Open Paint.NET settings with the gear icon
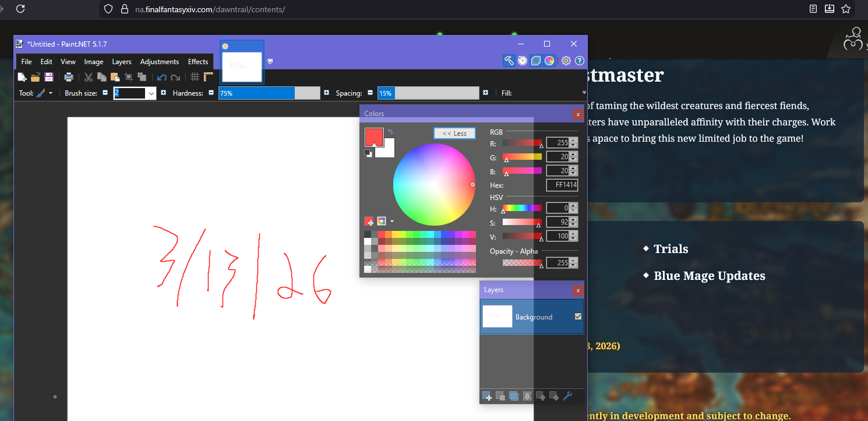This screenshot has width=868, height=421. pyautogui.click(x=566, y=61)
